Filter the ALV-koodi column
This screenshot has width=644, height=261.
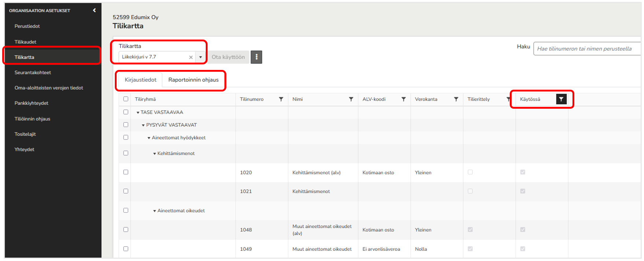[403, 99]
